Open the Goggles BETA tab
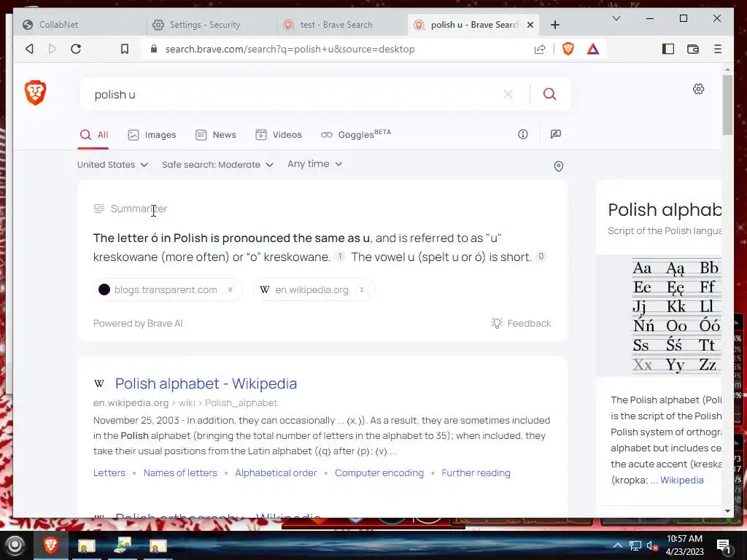Screen dimensions: 747x560 356,134
